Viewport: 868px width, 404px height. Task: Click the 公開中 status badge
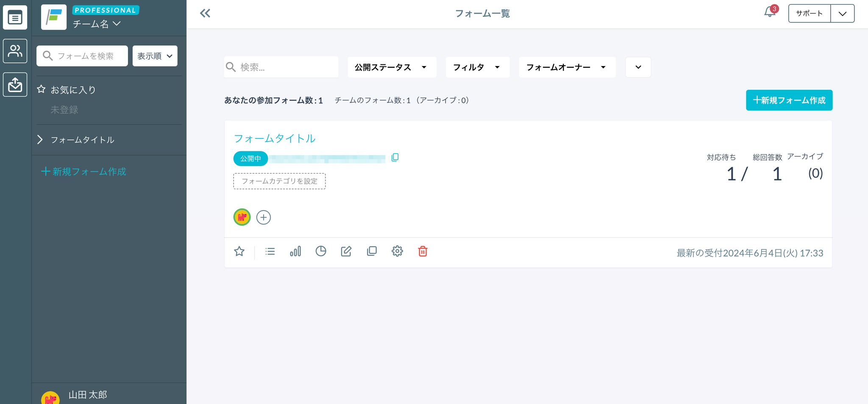pyautogui.click(x=250, y=158)
